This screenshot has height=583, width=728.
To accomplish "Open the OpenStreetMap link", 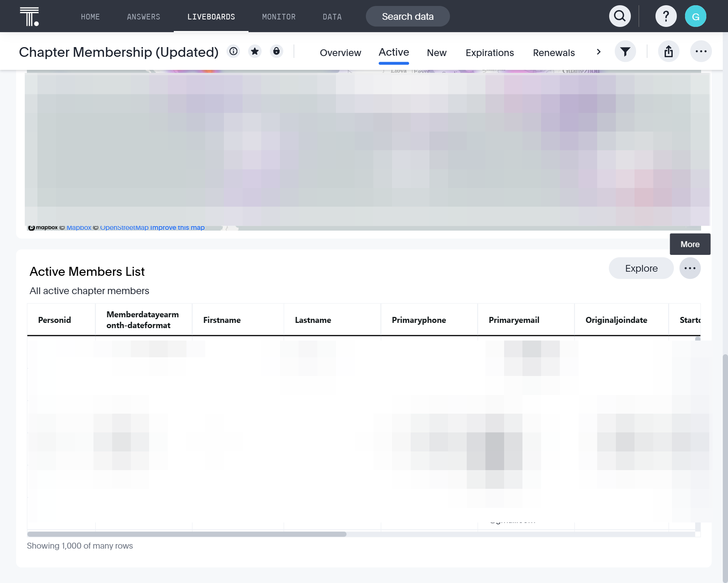I will [124, 228].
